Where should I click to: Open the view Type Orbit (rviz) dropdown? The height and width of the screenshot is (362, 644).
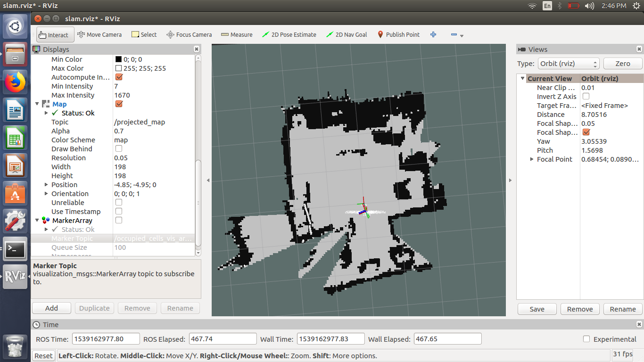[x=568, y=64]
